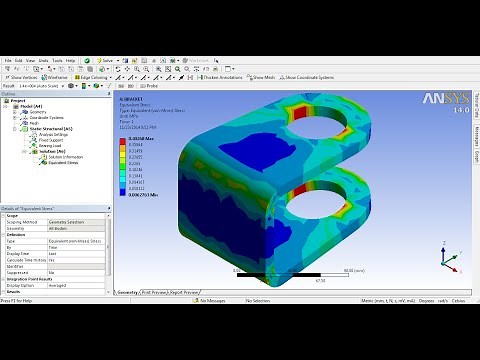The width and height of the screenshot is (480, 360).
Task: Toggle Show Coordinate Systems
Action: 307,77
